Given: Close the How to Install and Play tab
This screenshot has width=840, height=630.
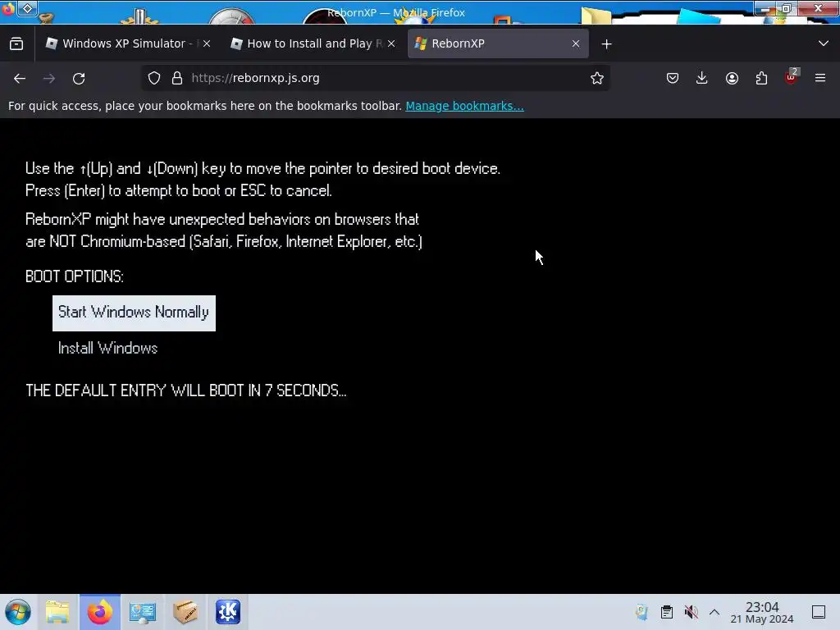Looking at the screenshot, I should point(391,43).
